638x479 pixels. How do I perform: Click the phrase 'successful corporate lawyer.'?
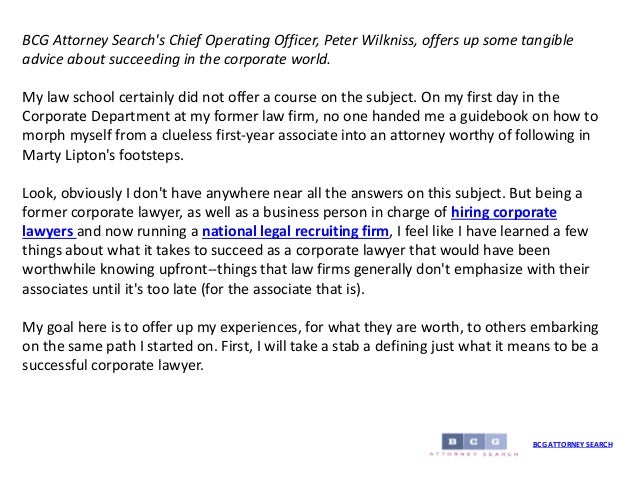tap(113, 365)
